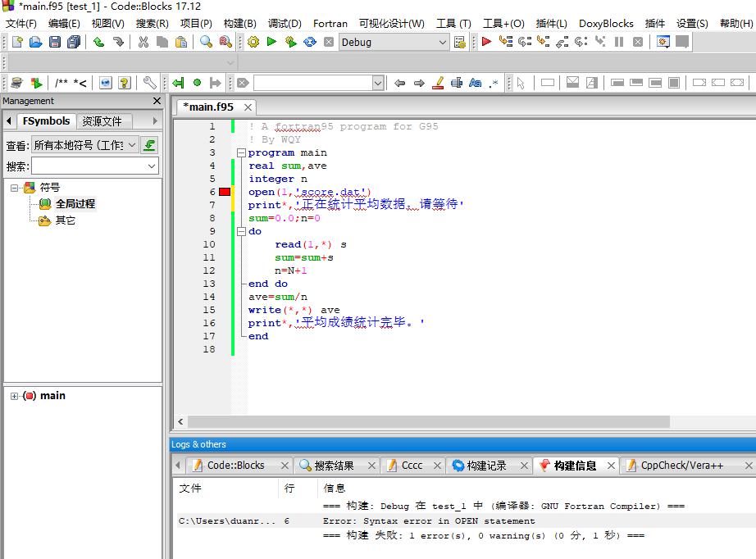The height and width of the screenshot is (559, 756).
Task: Switch to the 资源文件 tab
Action: [x=102, y=121]
